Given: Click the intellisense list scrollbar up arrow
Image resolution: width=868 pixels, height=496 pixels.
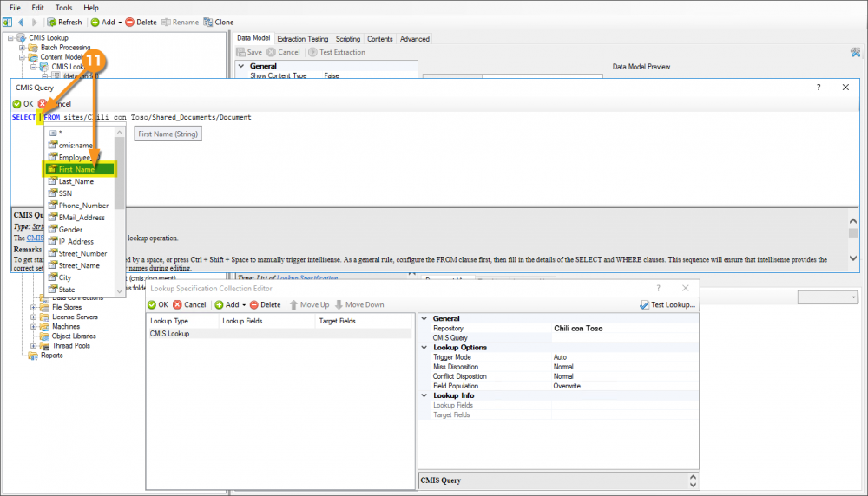Looking at the screenshot, I should [x=120, y=132].
